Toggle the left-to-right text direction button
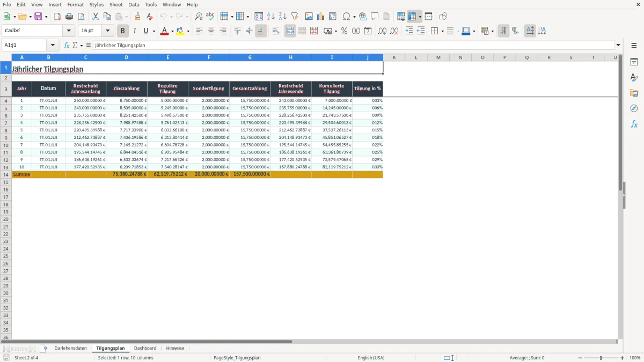Screen dimensions: 644x362 pos(503,31)
